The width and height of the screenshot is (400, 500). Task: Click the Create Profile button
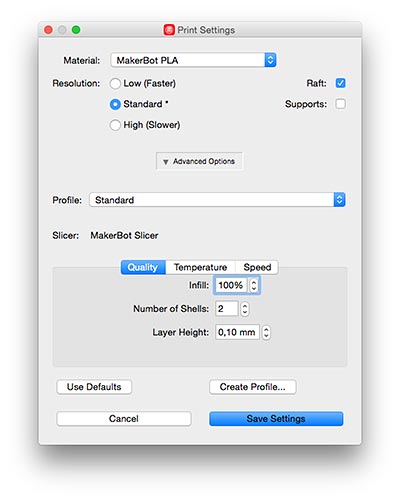pyautogui.click(x=253, y=387)
